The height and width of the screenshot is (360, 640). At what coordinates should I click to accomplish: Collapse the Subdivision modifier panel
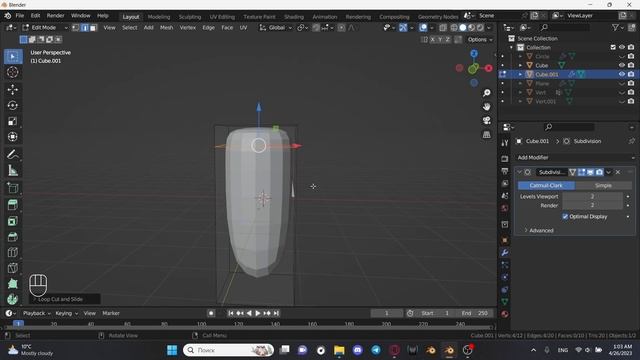point(520,172)
